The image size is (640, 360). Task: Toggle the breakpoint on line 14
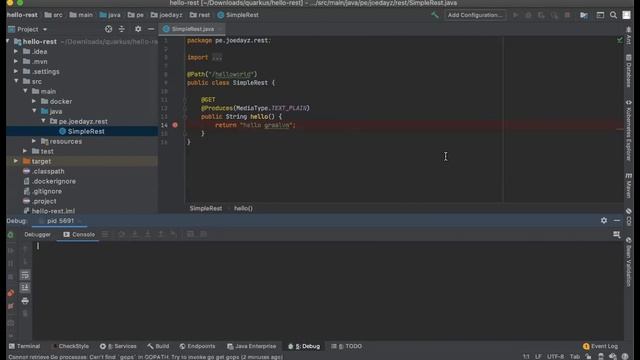[175, 125]
